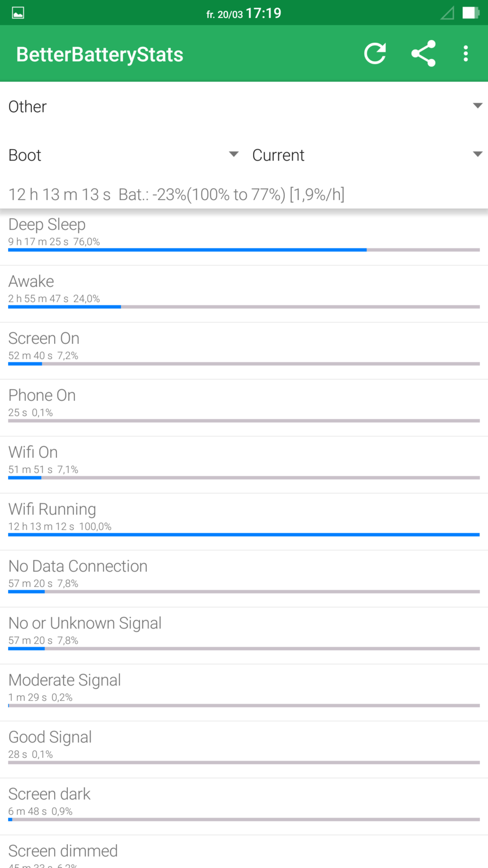This screenshot has width=488, height=868.
Task: Tap the battery icon in status bar
Action: tap(470, 13)
